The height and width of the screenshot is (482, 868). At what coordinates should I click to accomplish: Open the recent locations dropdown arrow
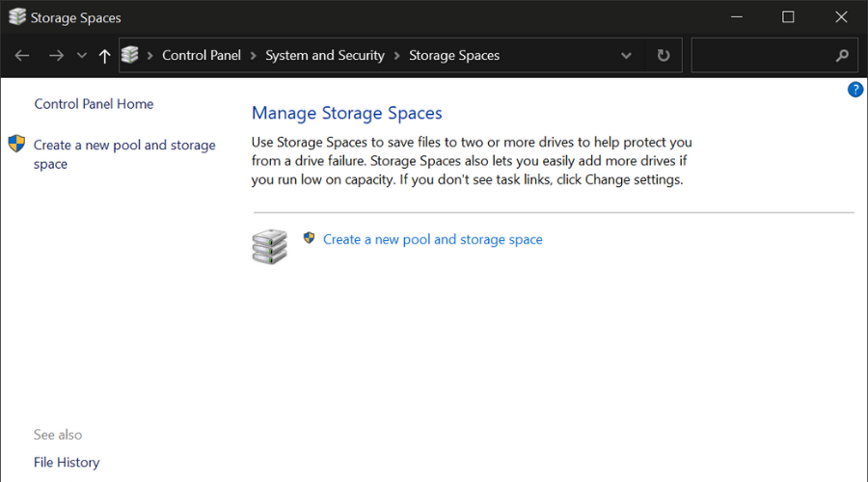pos(82,55)
